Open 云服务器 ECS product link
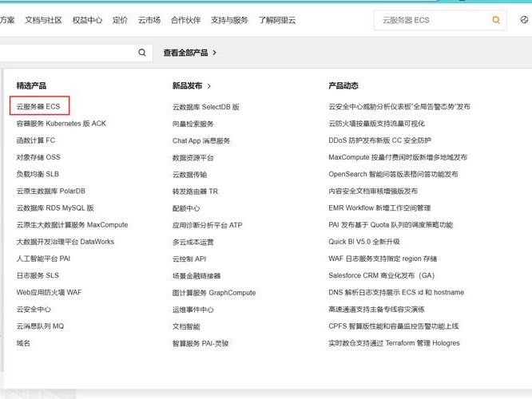 coord(38,106)
